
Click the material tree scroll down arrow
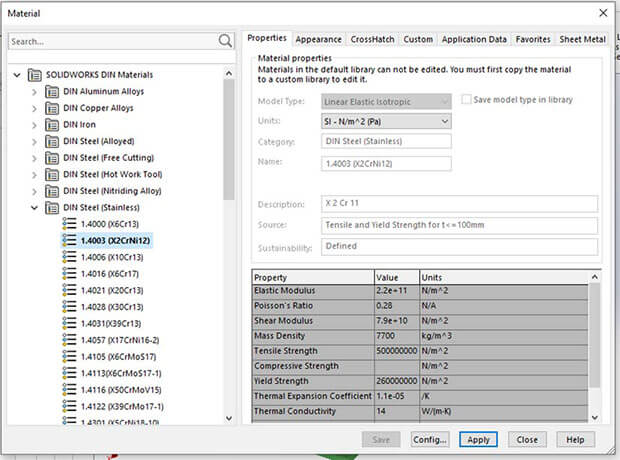pos(229,418)
